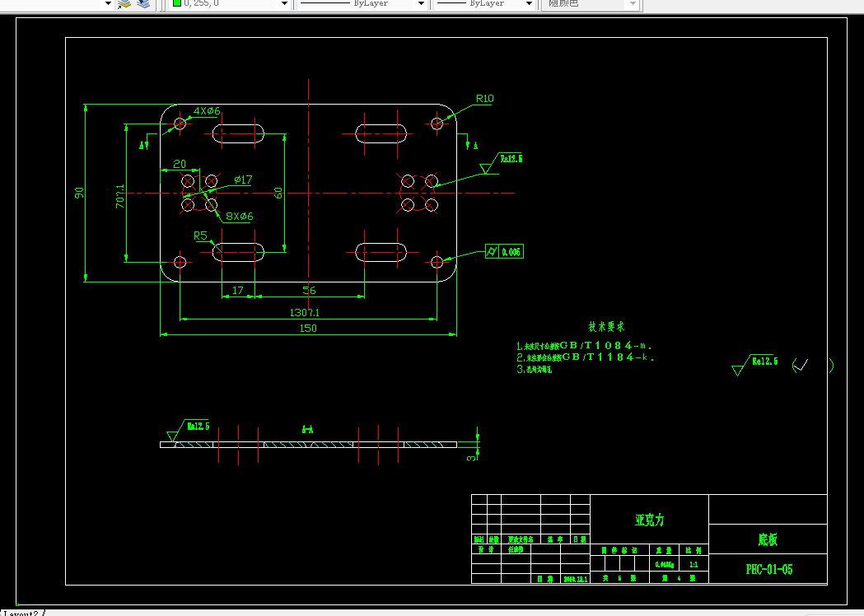Select the A-A section view label
864x616 pixels.
click(307, 429)
